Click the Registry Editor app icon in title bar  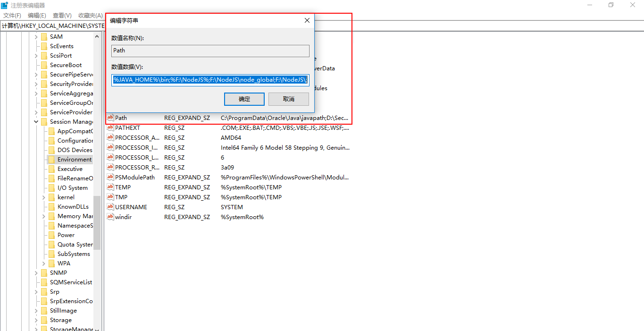[x=4, y=5]
